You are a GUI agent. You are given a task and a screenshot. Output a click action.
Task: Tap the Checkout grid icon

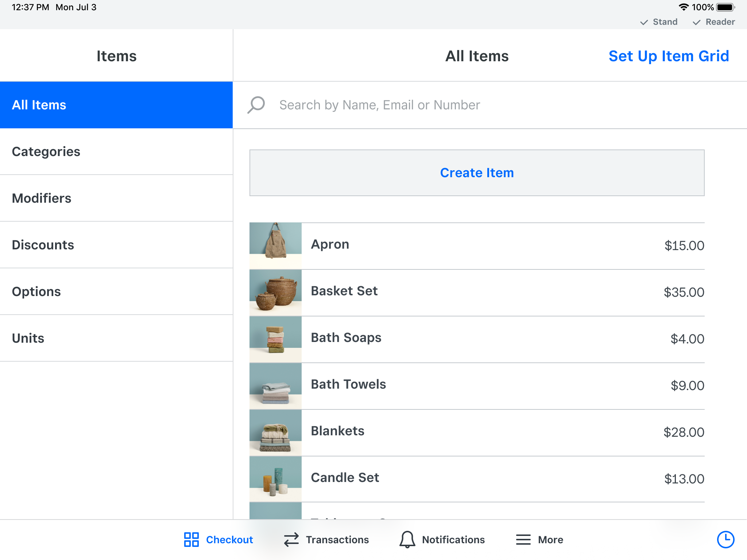191,540
